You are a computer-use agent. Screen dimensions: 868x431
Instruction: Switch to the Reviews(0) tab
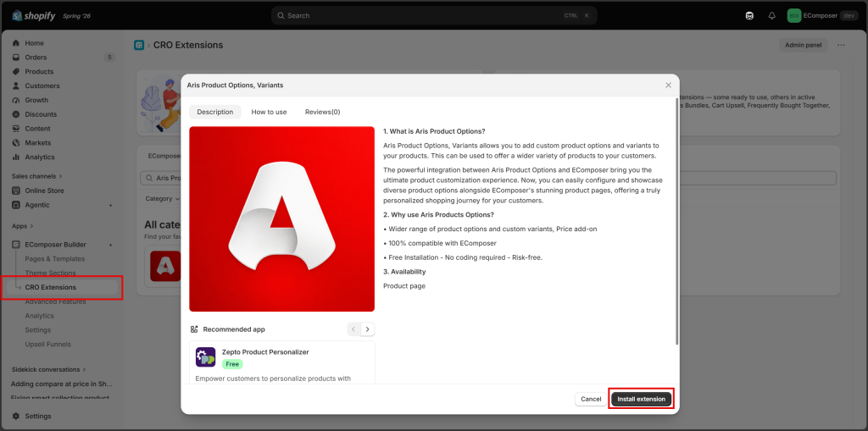tap(322, 112)
